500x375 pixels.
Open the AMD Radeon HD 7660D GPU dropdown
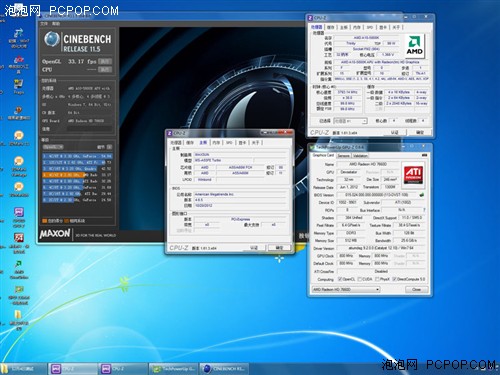(x=346, y=289)
